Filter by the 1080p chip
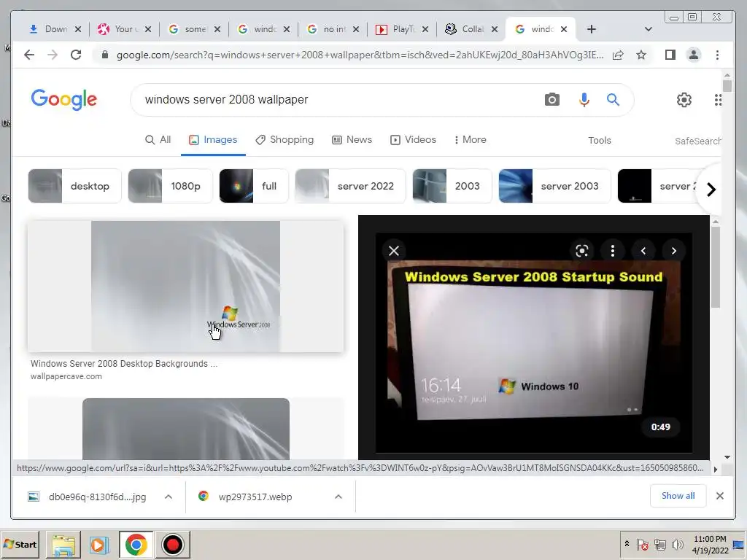Screen dimensions: 747x560 [x=171, y=186]
